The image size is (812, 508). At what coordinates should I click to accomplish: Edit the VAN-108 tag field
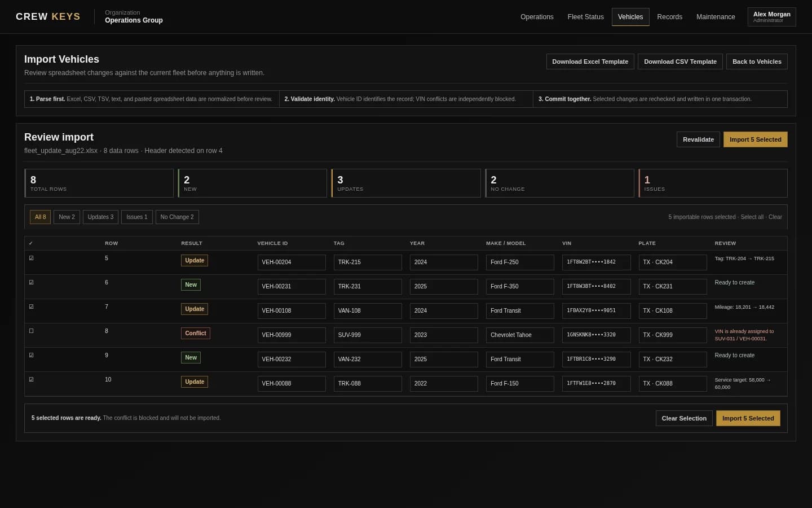point(368,311)
